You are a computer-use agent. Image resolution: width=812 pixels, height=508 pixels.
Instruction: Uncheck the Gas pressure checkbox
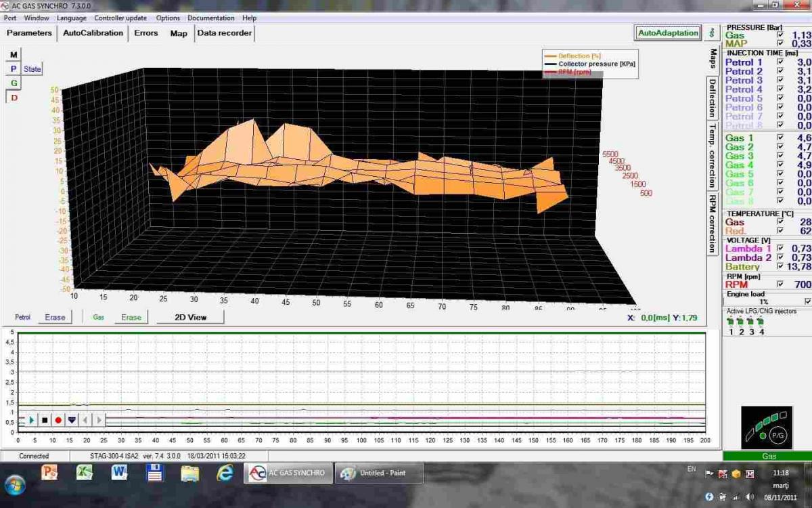pos(781,35)
